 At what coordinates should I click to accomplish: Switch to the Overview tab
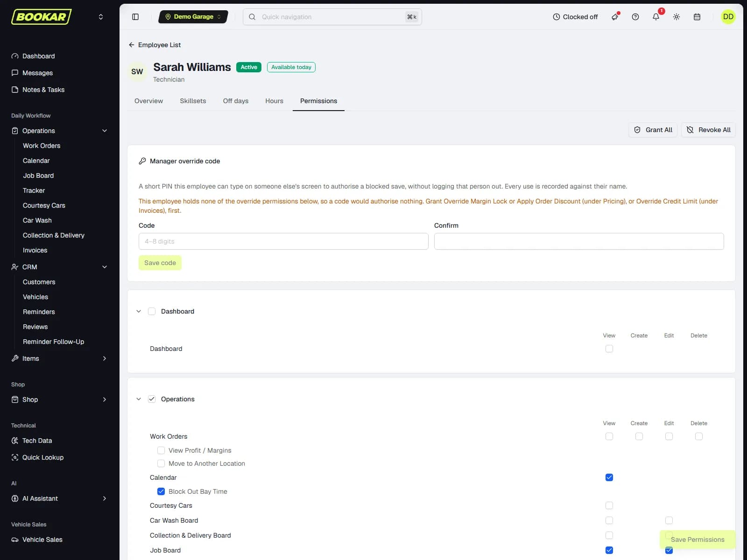coord(148,101)
